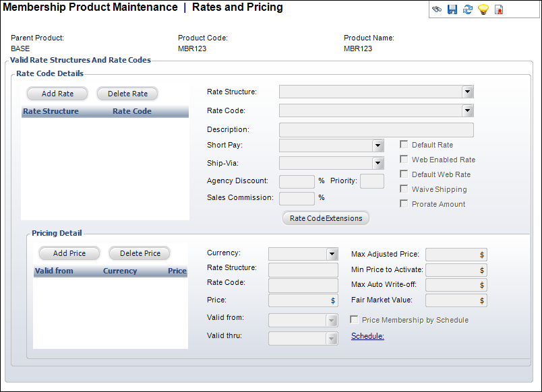Enable Prorate Amount
This screenshot has height=392, width=542.
coord(403,203)
